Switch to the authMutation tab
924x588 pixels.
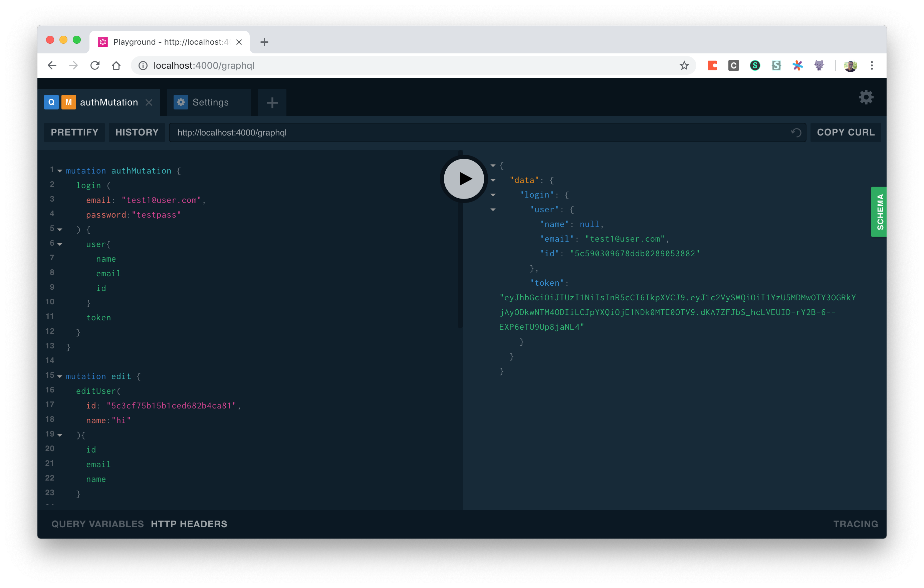(99, 102)
